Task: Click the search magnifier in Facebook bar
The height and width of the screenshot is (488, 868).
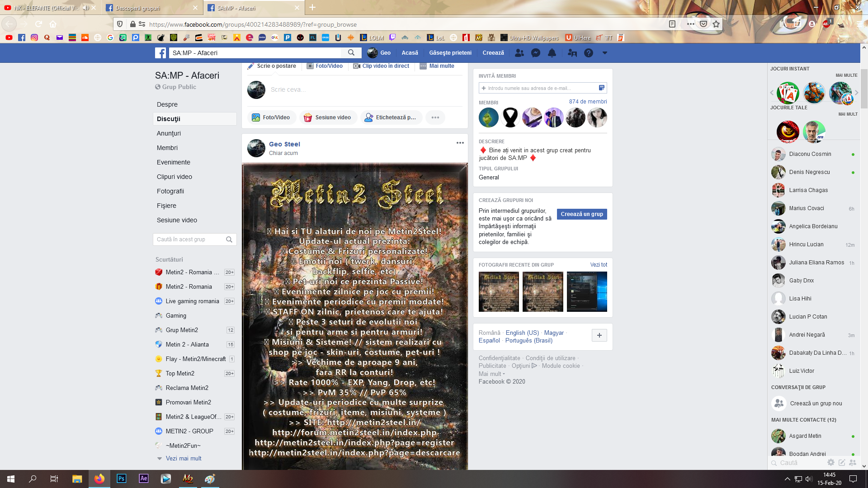Action: pyautogui.click(x=351, y=53)
